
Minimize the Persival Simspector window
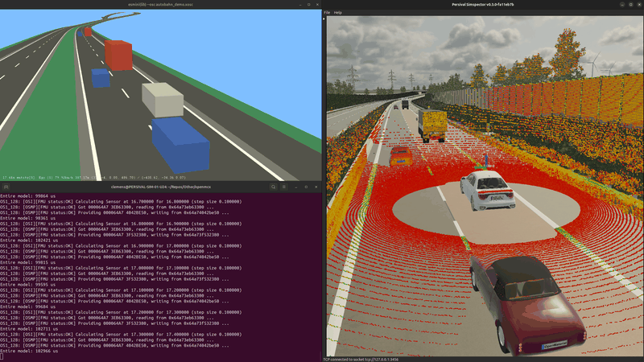622,5
